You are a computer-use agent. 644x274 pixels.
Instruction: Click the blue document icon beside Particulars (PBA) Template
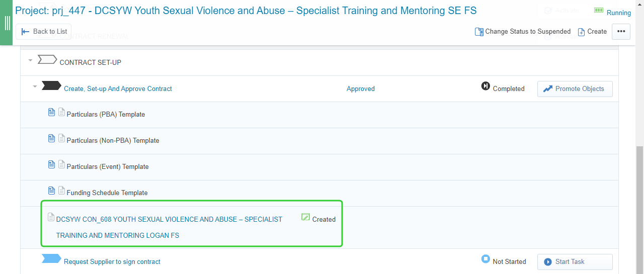51,112
